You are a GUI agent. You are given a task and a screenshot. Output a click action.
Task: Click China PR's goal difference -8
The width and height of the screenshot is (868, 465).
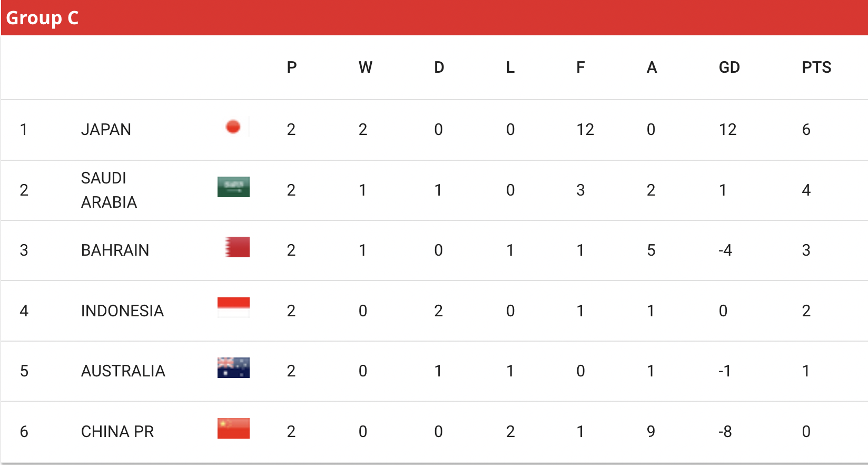(x=725, y=432)
